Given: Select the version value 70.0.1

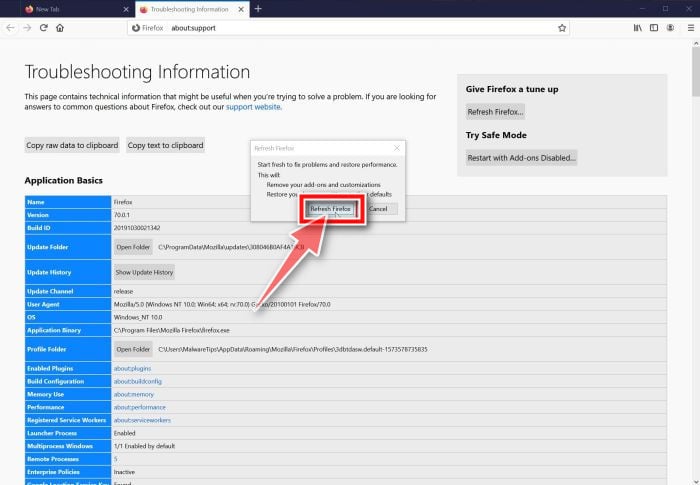Looking at the screenshot, I should click(x=121, y=215).
